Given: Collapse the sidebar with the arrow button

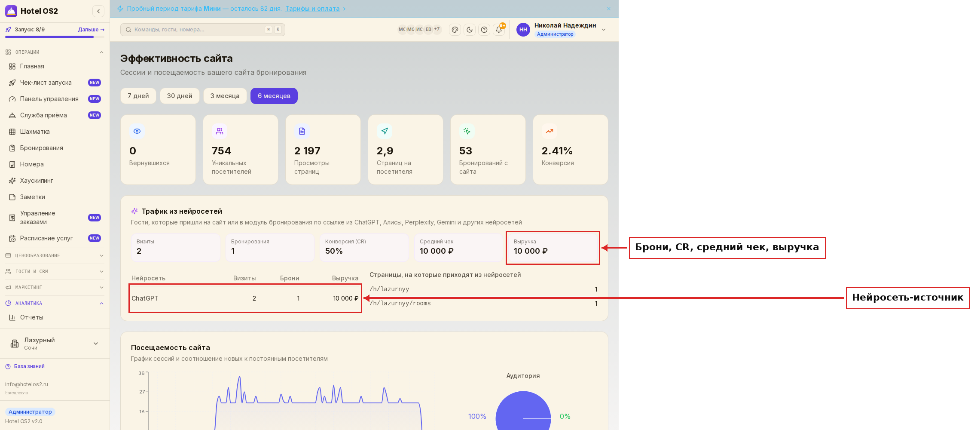Looking at the screenshot, I should point(98,11).
